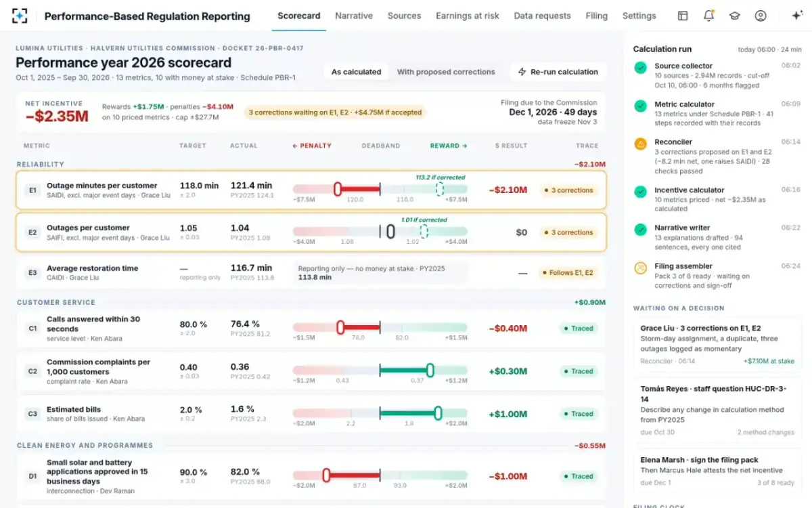
Task: Click the +$7.10M at stake text
Action: tap(769, 362)
